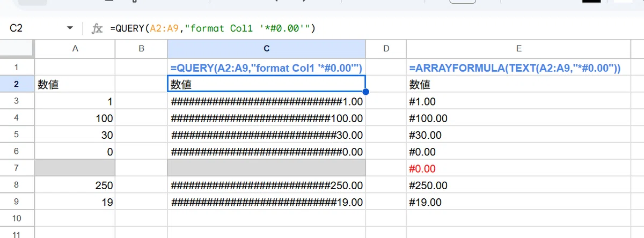Click column C cell ending in 250.00
644x238 pixels.
(267, 185)
